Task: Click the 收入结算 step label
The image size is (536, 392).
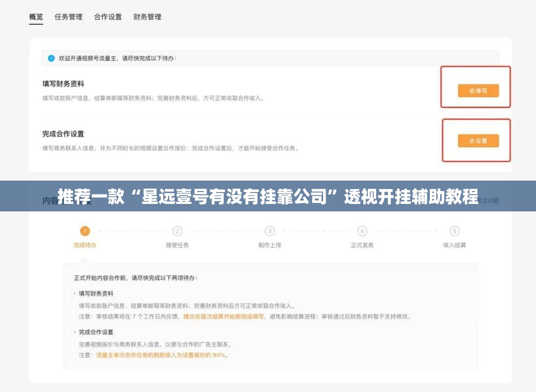Action: click(x=454, y=245)
